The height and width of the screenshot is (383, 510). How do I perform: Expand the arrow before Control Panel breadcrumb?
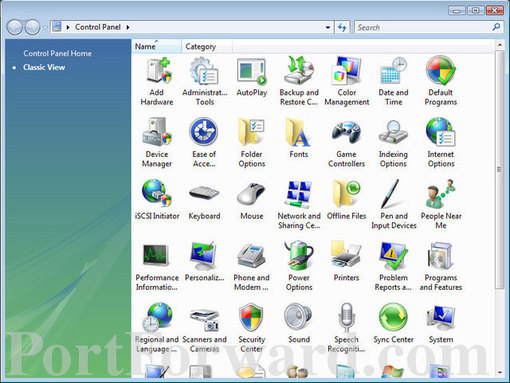pyautogui.click(x=68, y=27)
